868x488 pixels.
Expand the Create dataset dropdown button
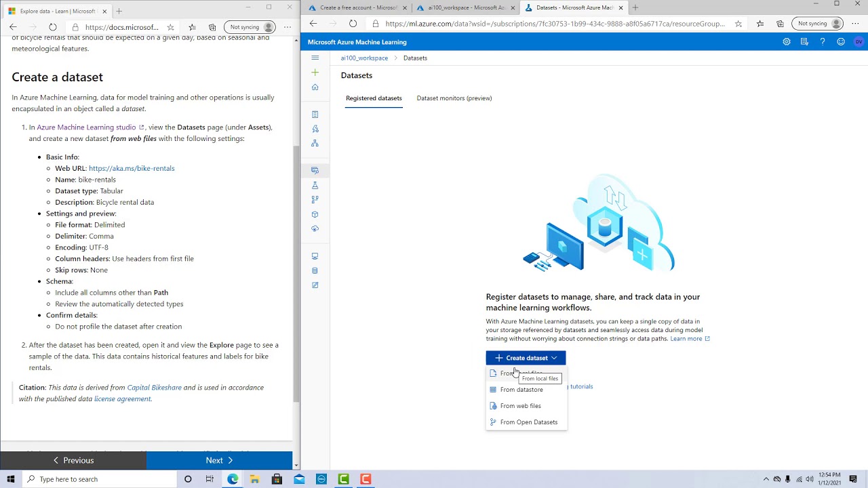(526, 358)
